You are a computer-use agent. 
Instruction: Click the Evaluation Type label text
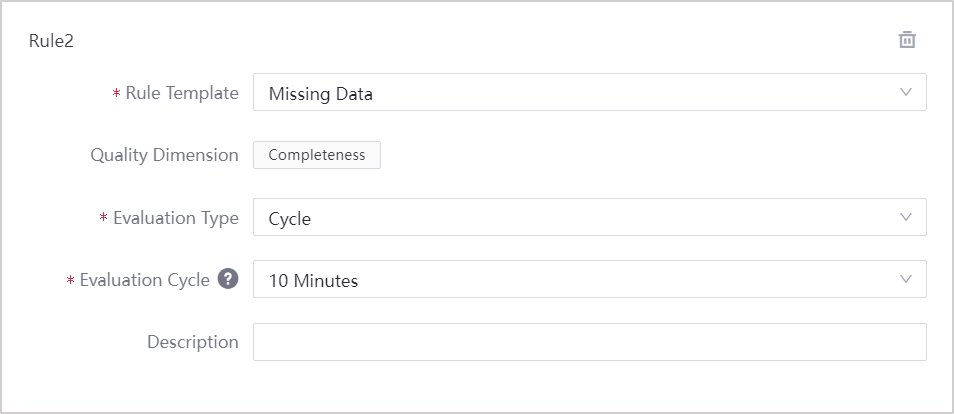pyautogui.click(x=176, y=218)
